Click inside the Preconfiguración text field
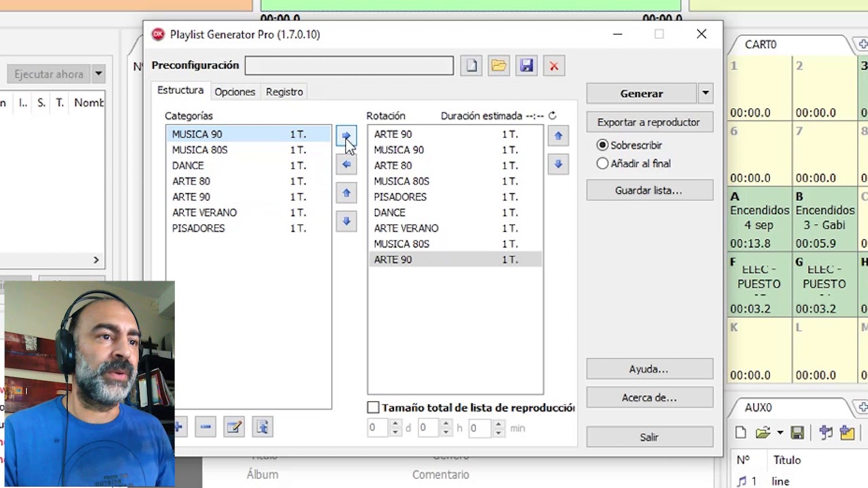Screen dimensions: 868x488 pyautogui.click(x=349, y=66)
